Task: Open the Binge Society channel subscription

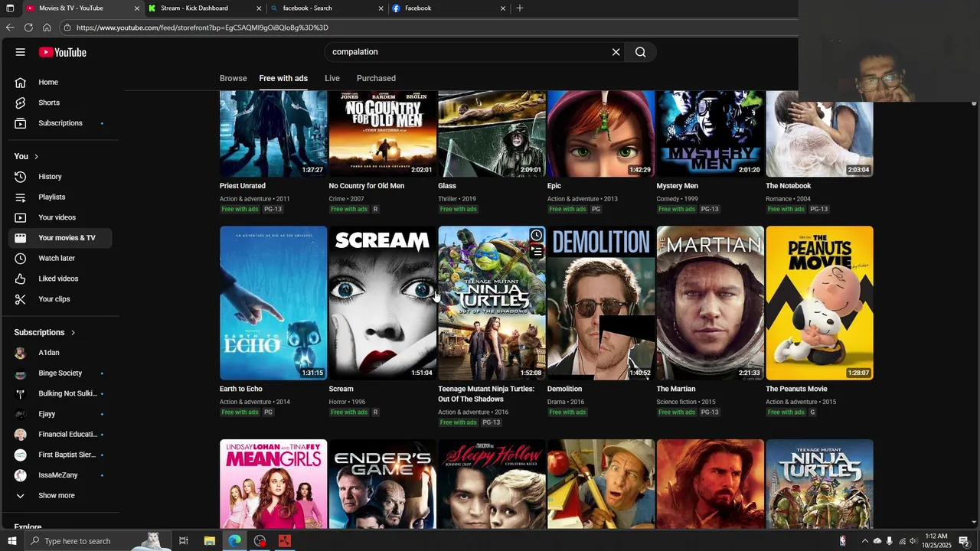Action: pyautogui.click(x=60, y=373)
